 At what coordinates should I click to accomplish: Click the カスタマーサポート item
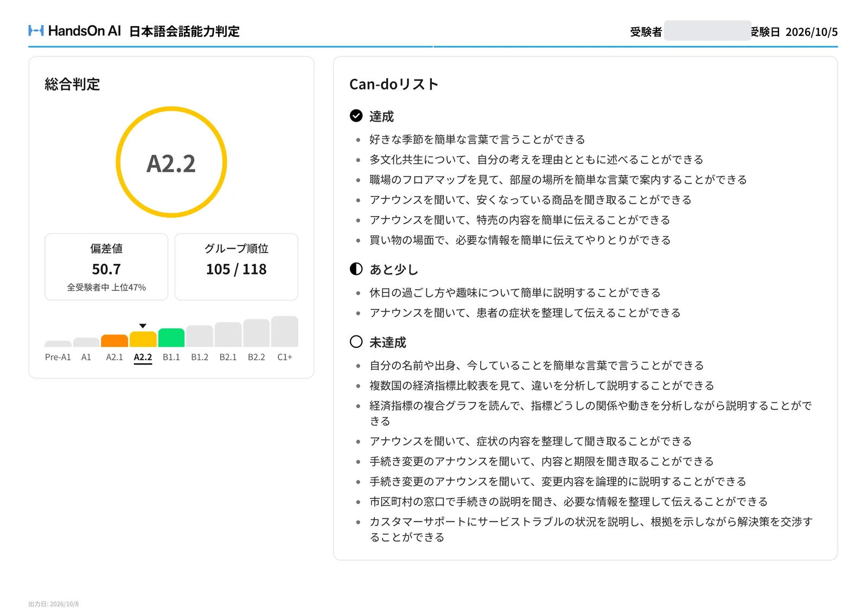pos(591,529)
